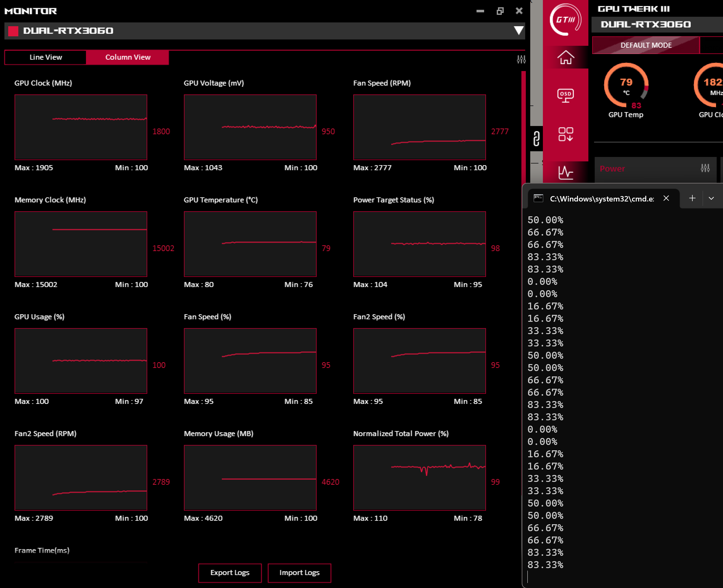Open the Home page in GPU Tweak sidebar
This screenshot has height=588, width=723.
[x=565, y=57]
